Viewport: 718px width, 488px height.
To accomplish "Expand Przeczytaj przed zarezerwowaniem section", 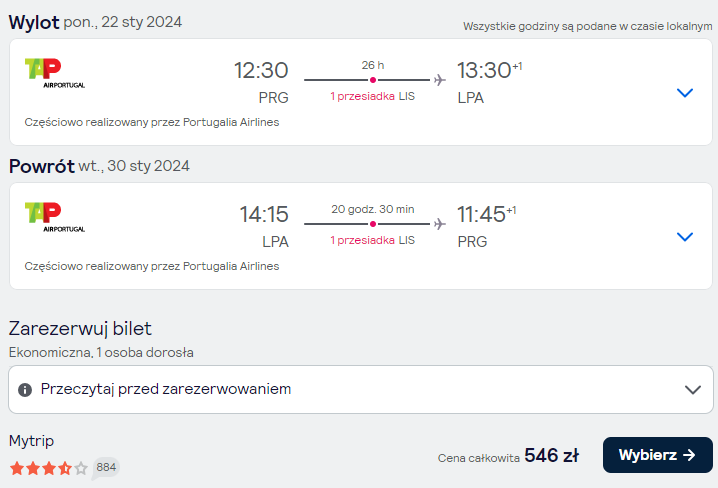I will coord(361,390).
